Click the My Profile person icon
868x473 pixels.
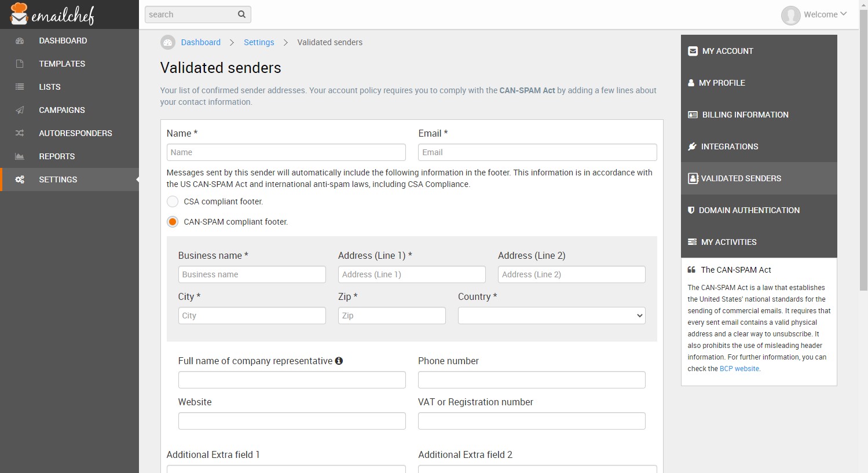(x=691, y=83)
